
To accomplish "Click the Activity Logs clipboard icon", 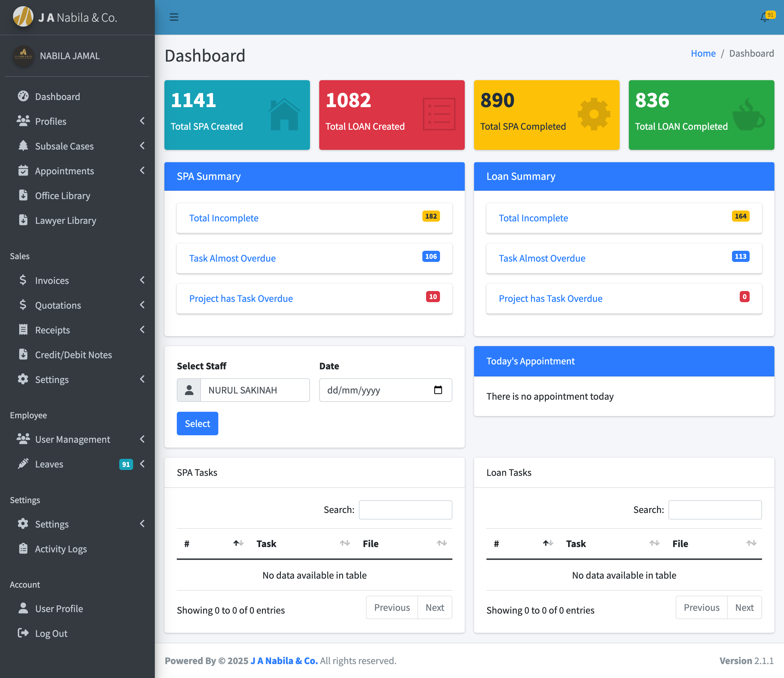I will pos(23,548).
